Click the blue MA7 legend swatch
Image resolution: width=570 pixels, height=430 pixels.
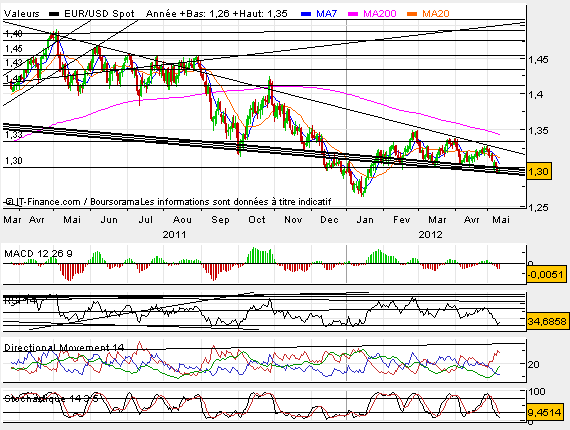tap(306, 14)
